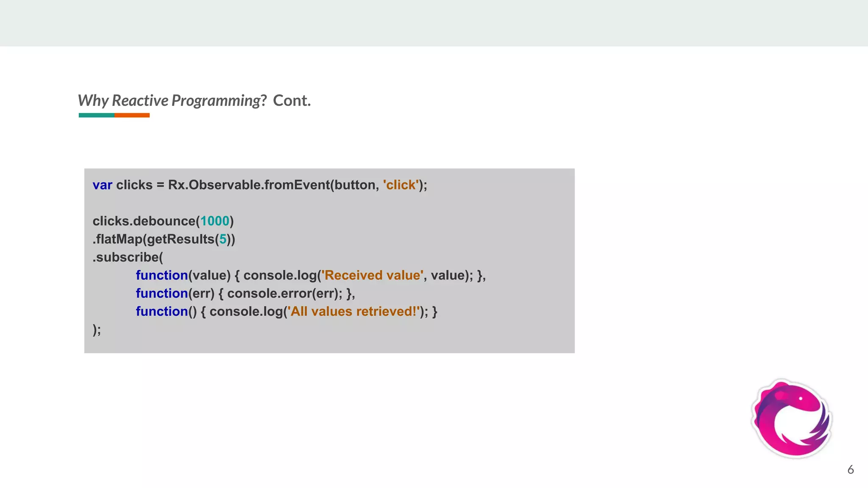Click 'clicks.debounce' text in the code
The height and width of the screenshot is (488, 868).
coord(144,221)
